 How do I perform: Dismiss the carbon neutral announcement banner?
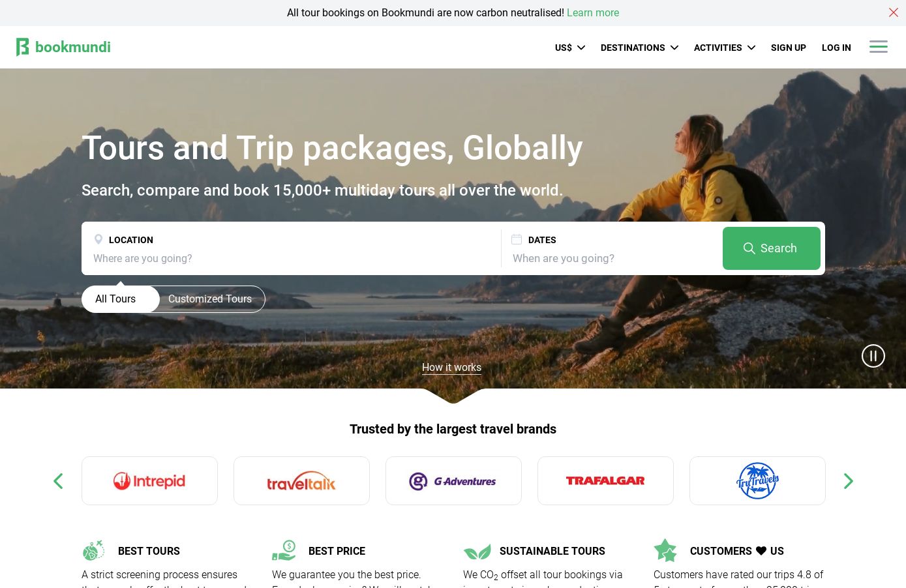893,12
